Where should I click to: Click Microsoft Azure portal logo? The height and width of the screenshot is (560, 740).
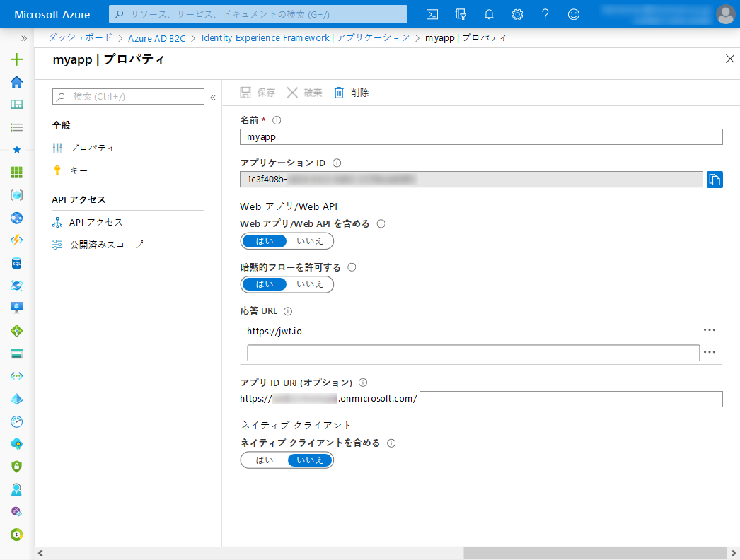52,15
